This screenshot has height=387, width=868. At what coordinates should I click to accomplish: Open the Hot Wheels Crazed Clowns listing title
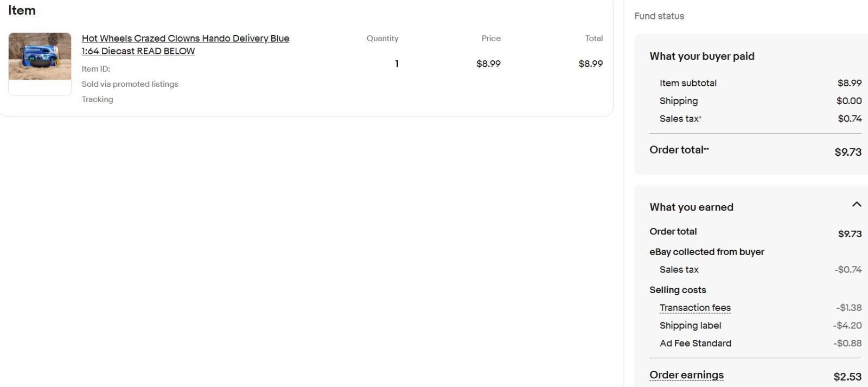coord(186,45)
